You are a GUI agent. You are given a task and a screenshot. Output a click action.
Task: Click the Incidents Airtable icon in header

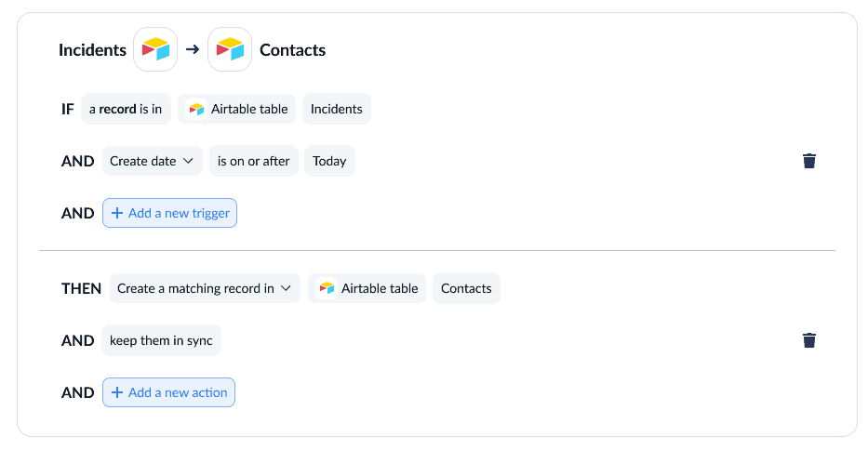click(x=155, y=49)
